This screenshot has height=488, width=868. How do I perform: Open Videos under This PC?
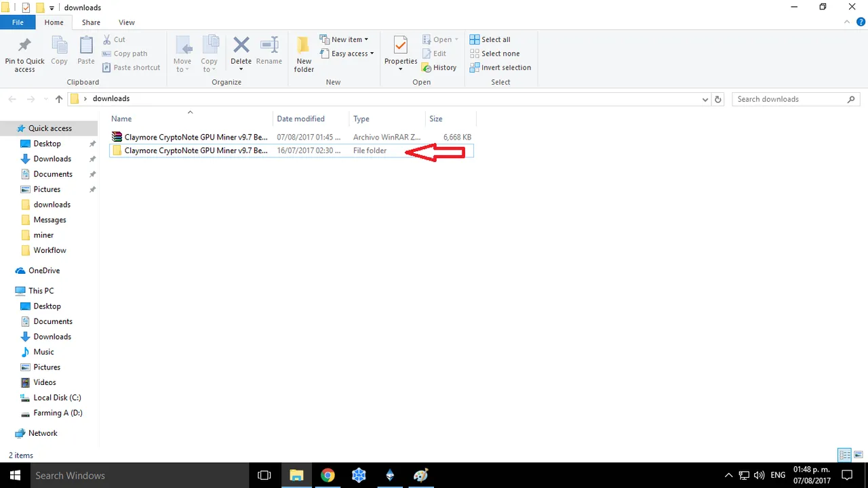45,382
